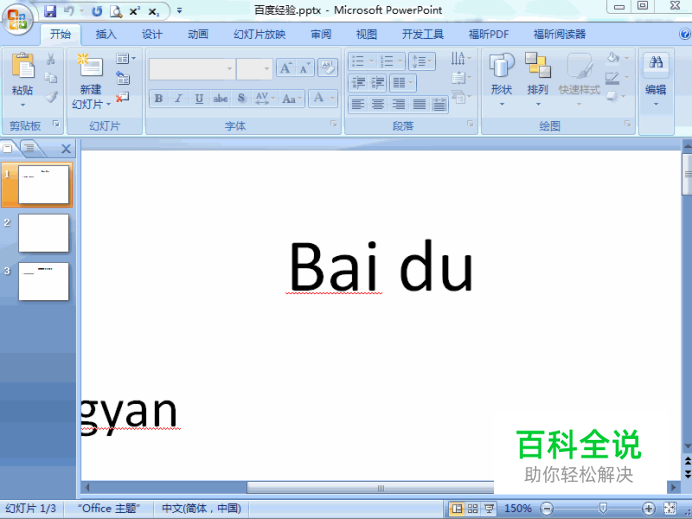Open the 设计 tab
692x519 pixels.
pyautogui.click(x=152, y=34)
